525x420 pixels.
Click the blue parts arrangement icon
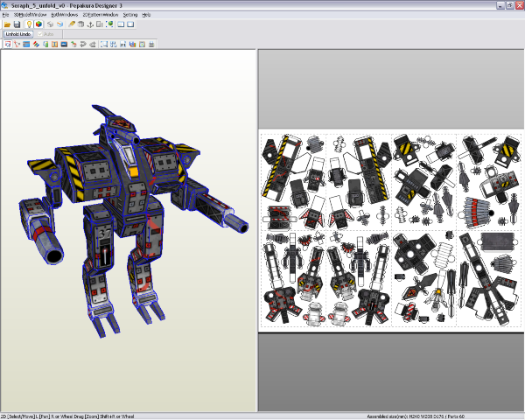pyautogui.click(x=114, y=45)
